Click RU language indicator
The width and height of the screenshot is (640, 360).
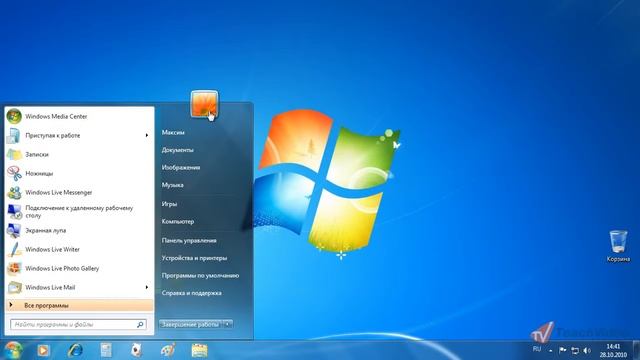click(537, 349)
